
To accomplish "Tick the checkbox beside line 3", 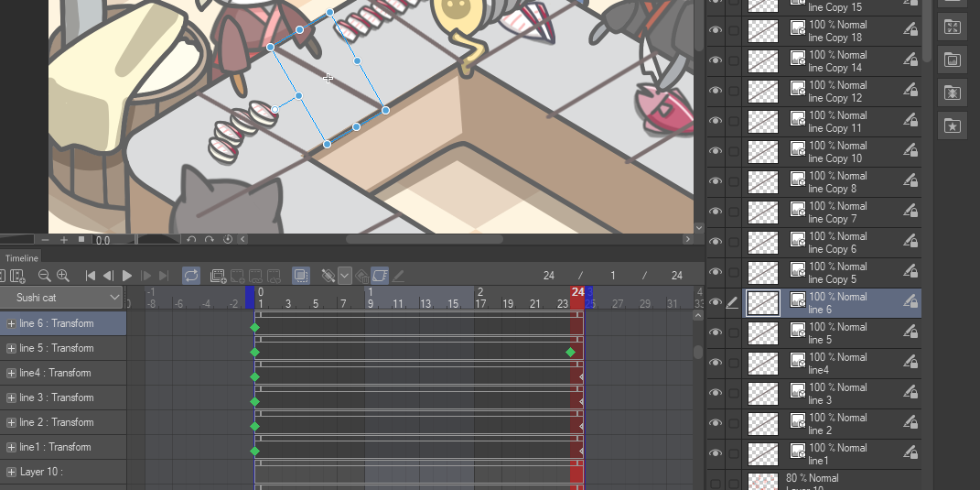I will click(x=733, y=394).
